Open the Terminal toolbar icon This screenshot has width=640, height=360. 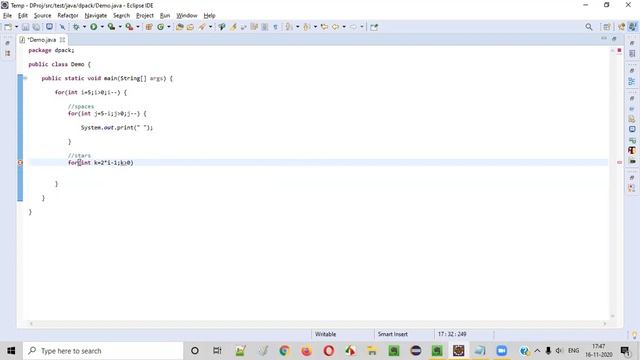coord(49,27)
